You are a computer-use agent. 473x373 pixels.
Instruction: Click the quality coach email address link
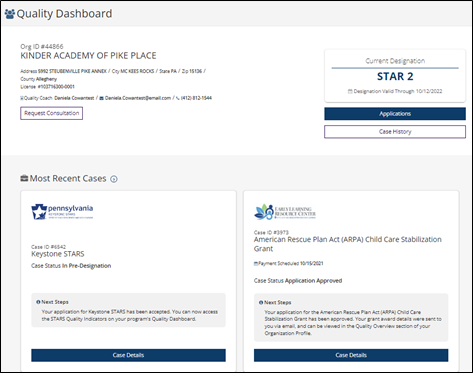[138, 98]
